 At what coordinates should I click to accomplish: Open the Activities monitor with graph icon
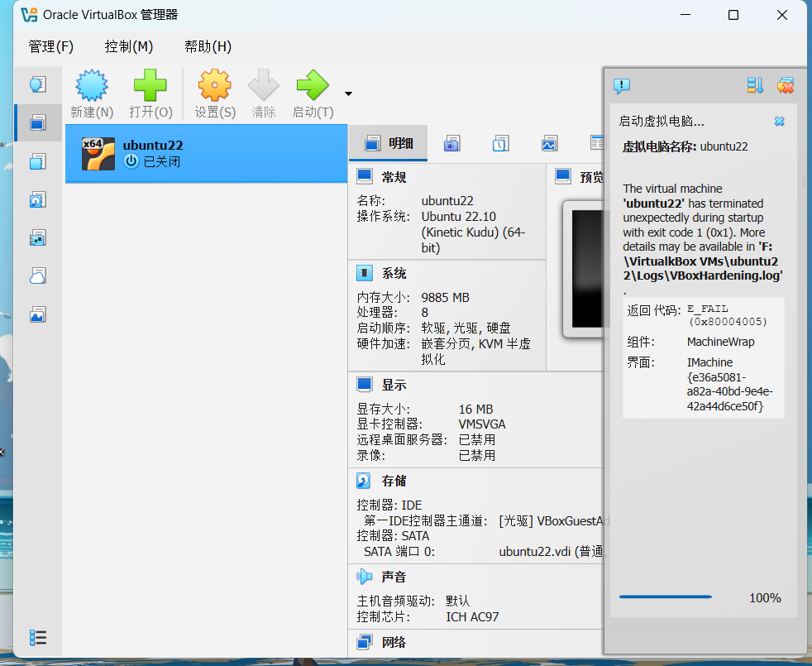(38, 314)
